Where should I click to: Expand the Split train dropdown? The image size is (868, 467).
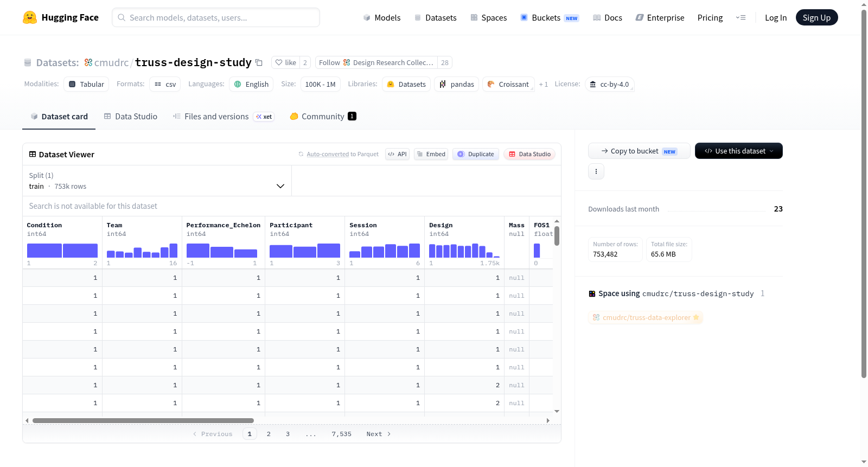tap(157, 181)
